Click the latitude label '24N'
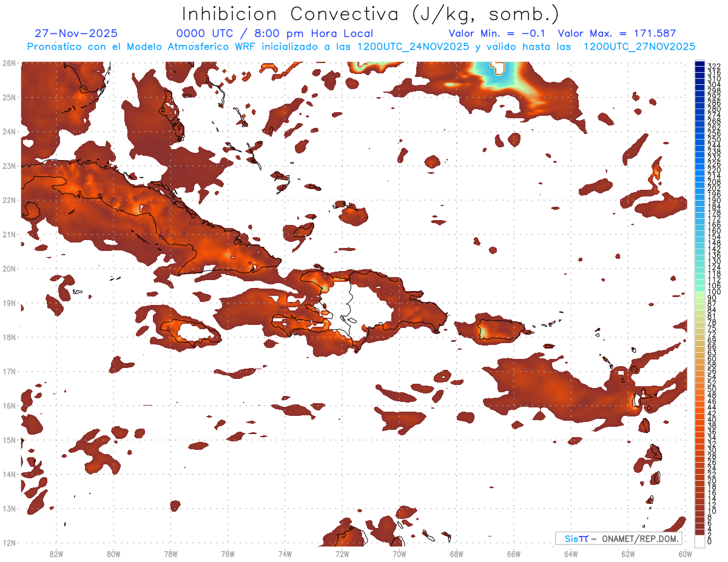Screen dimensions: 728x562 click(9, 132)
